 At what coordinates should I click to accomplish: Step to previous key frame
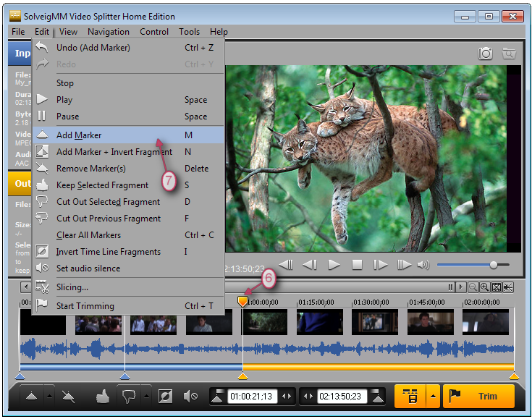coord(286,265)
